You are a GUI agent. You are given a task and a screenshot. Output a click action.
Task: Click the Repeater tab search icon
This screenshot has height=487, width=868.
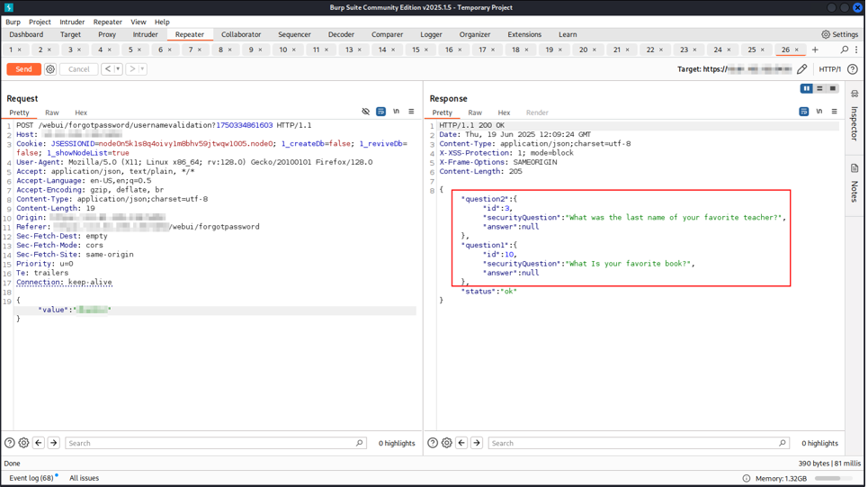(844, 50)
